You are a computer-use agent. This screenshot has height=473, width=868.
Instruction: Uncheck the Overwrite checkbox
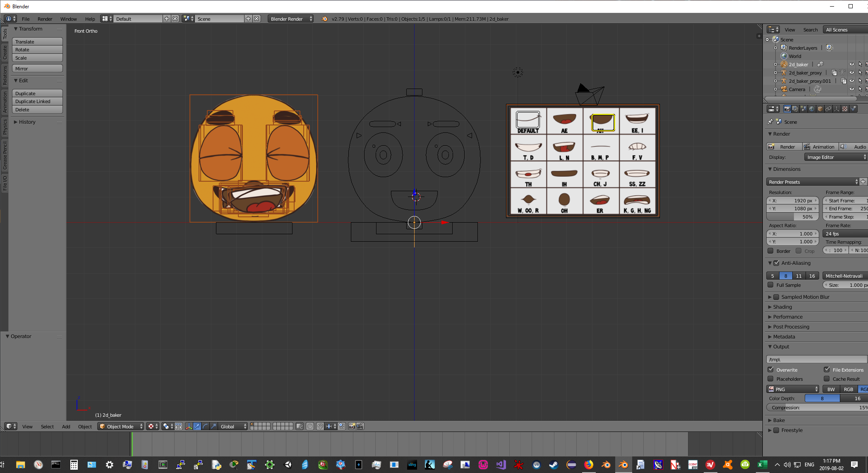(771, 370)
